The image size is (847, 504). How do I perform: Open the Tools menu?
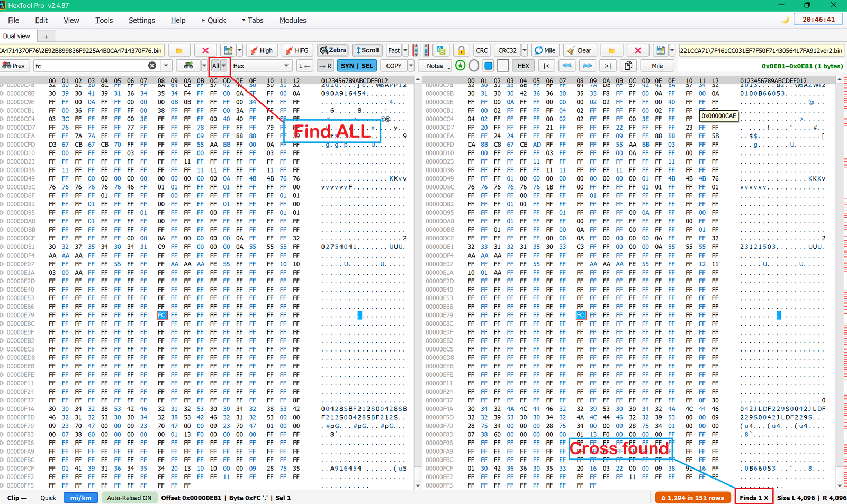pyautogui.click(x=104, y=20)
